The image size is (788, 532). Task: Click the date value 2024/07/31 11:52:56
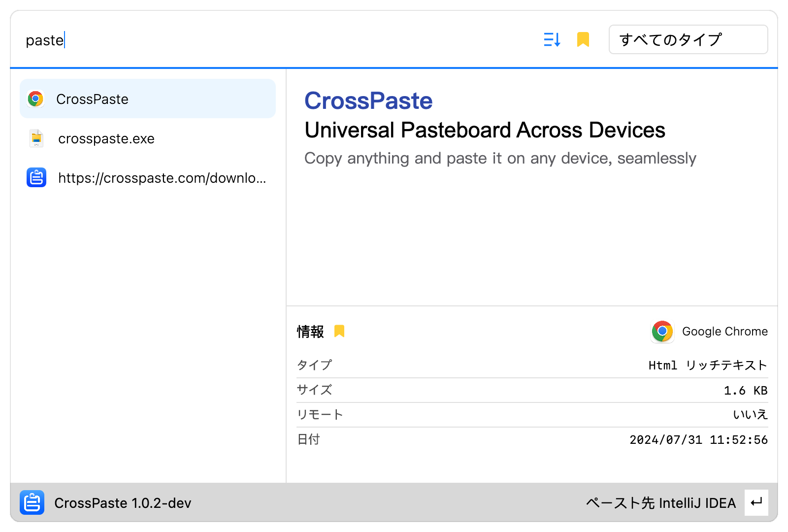[x=698, y=440]
